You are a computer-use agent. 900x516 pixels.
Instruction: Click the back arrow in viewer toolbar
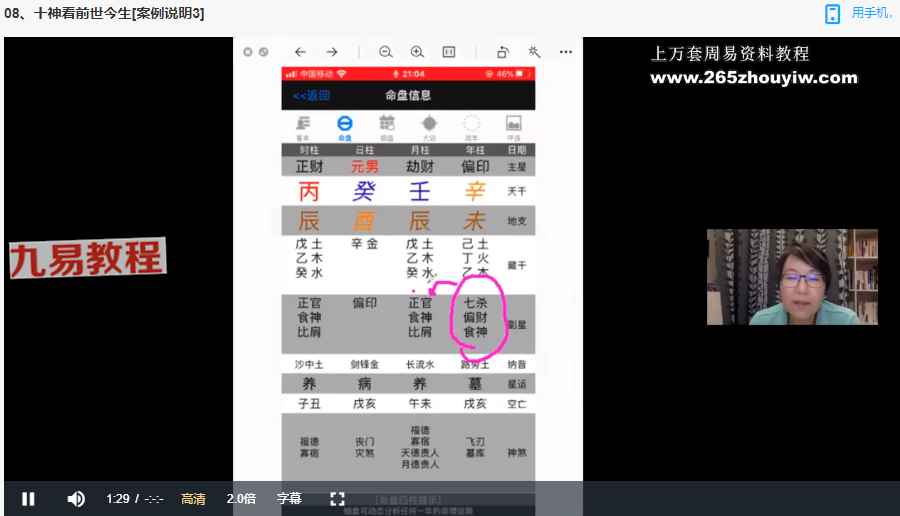(300, 52)
